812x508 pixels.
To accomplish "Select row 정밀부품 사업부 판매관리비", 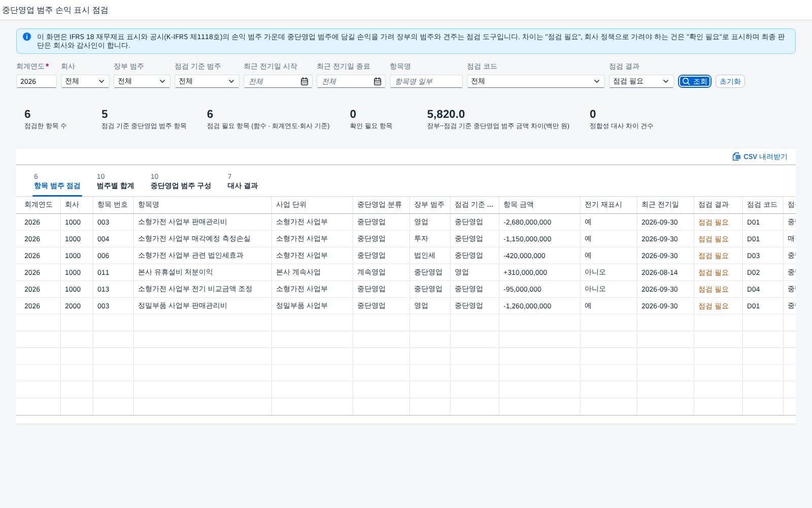I will (x=406, y=306).
